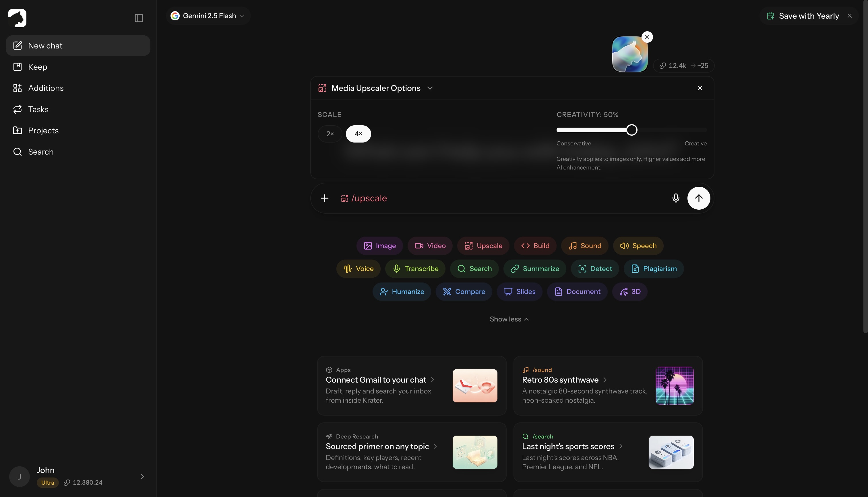The height and width of the screenshot is (497, 868).
Task: Send the prompt with the up arrow button
Action: tap(699, 198)
